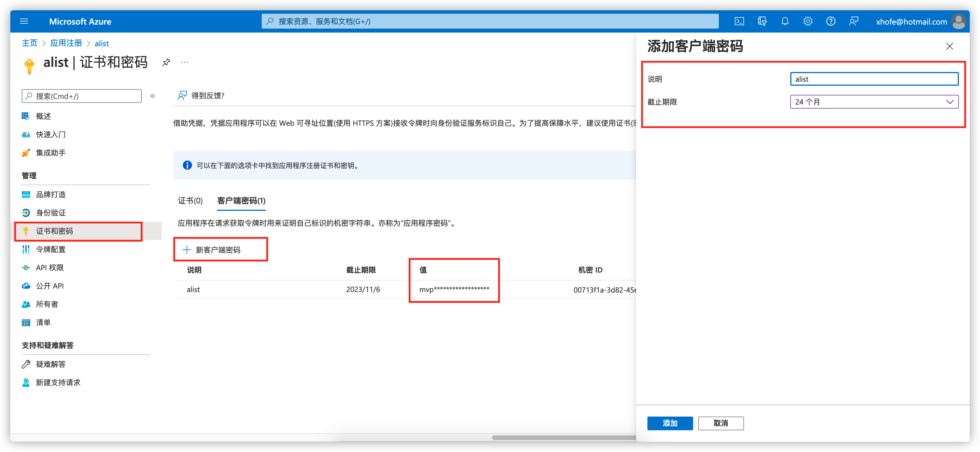Open API 权限 in the sidebar
The image size is (980, 452).
[50, 267]
